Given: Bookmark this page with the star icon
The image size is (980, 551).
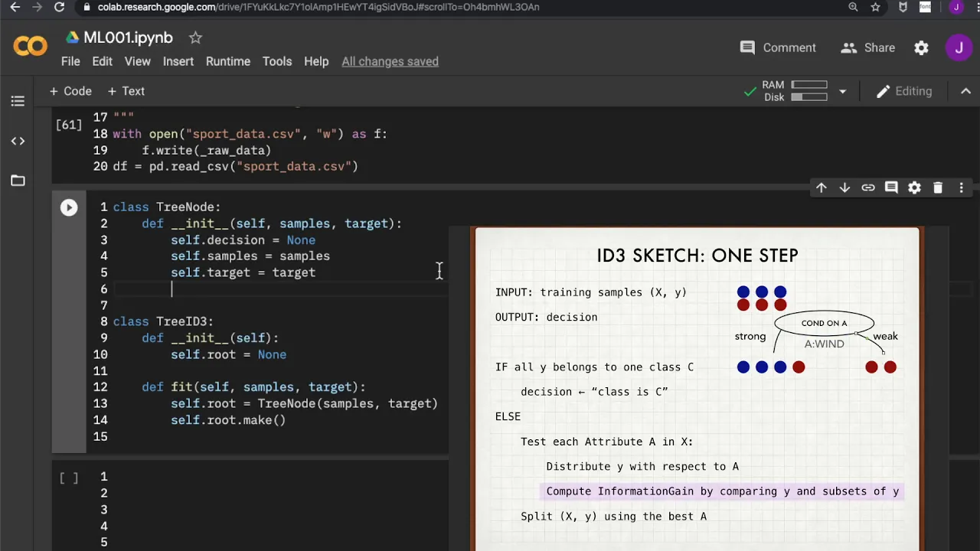Looking at the screenshot, I should [875, 7].
